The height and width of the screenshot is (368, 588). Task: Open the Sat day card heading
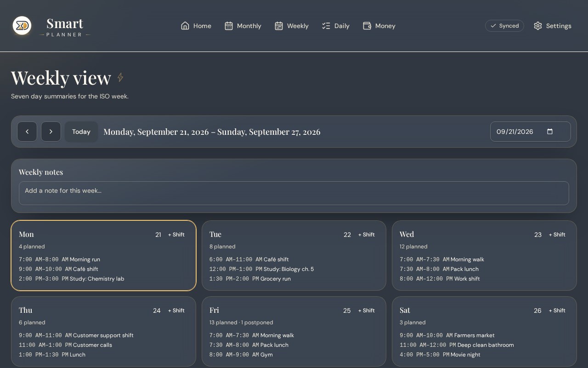pos(405,310)
